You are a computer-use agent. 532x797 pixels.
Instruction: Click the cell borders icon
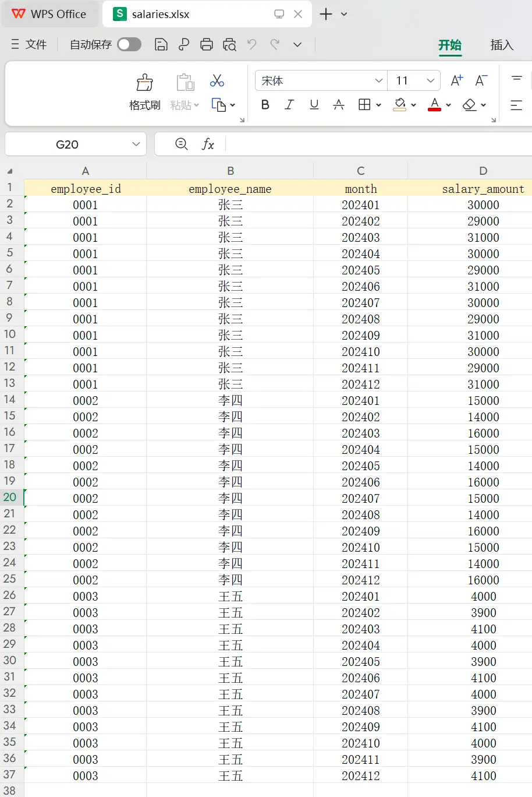364,105
